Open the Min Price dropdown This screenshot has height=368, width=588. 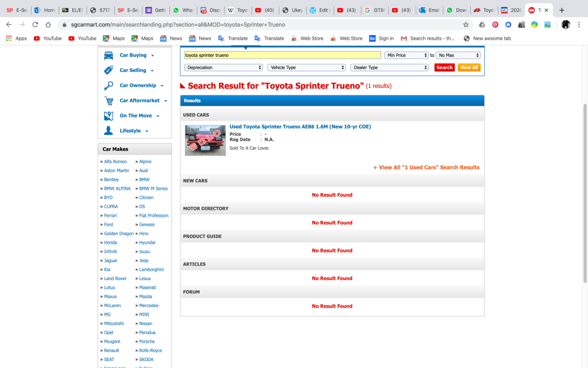[x=407, y=55]
